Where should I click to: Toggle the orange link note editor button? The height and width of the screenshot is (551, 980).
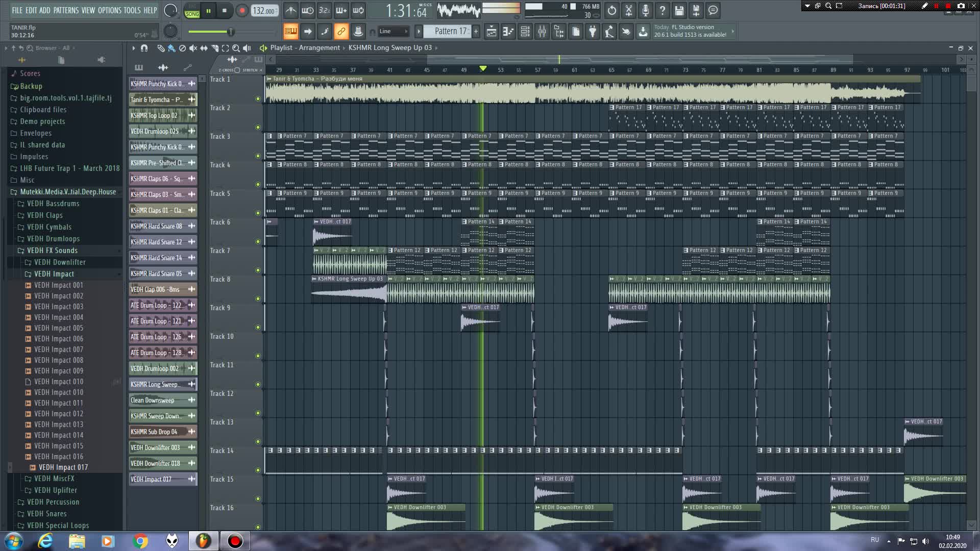(341, 32)
